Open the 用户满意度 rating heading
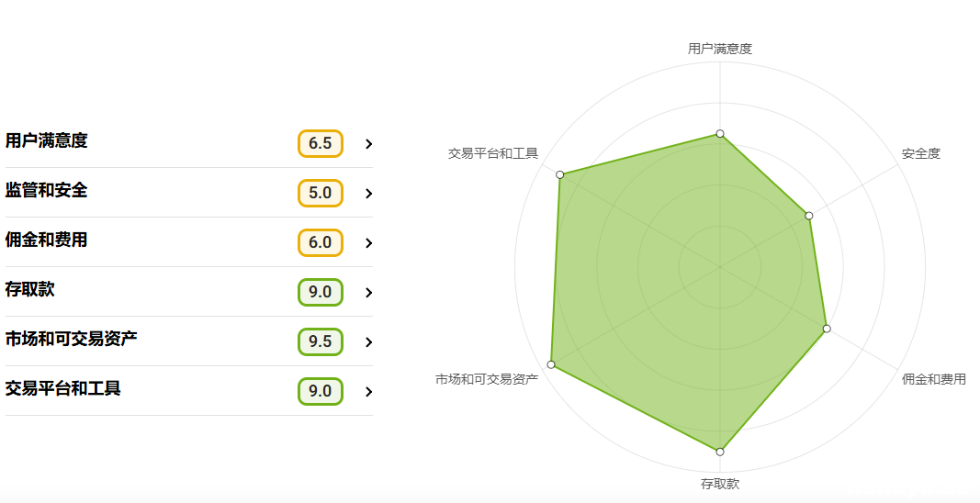The image size is (980, 503). [46, 140]
